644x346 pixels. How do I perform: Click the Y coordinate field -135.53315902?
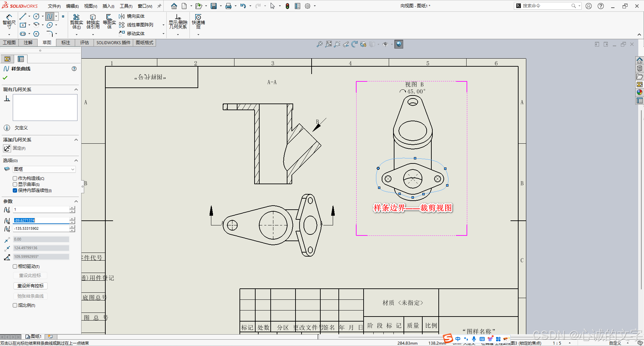click(41, 228)
